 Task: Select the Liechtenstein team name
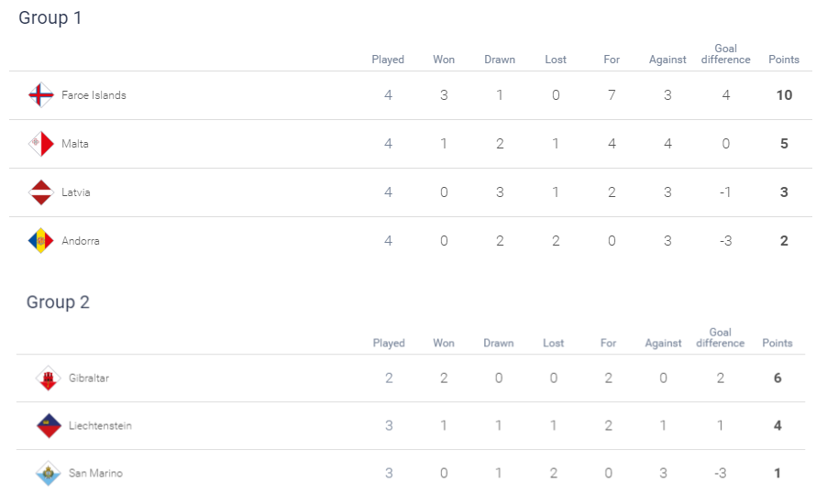point(100,425)
